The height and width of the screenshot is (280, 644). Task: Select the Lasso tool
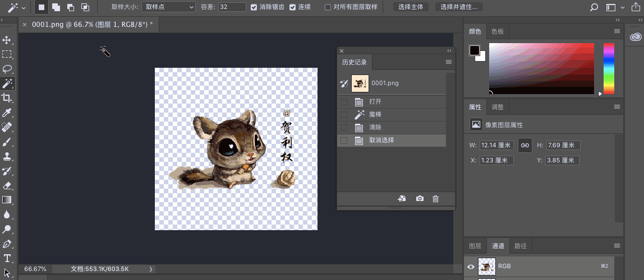coord(7,69)
